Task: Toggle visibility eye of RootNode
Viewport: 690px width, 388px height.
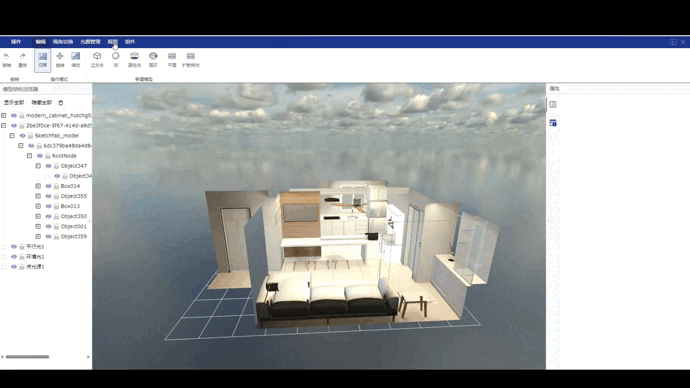Action: [40, 156]
